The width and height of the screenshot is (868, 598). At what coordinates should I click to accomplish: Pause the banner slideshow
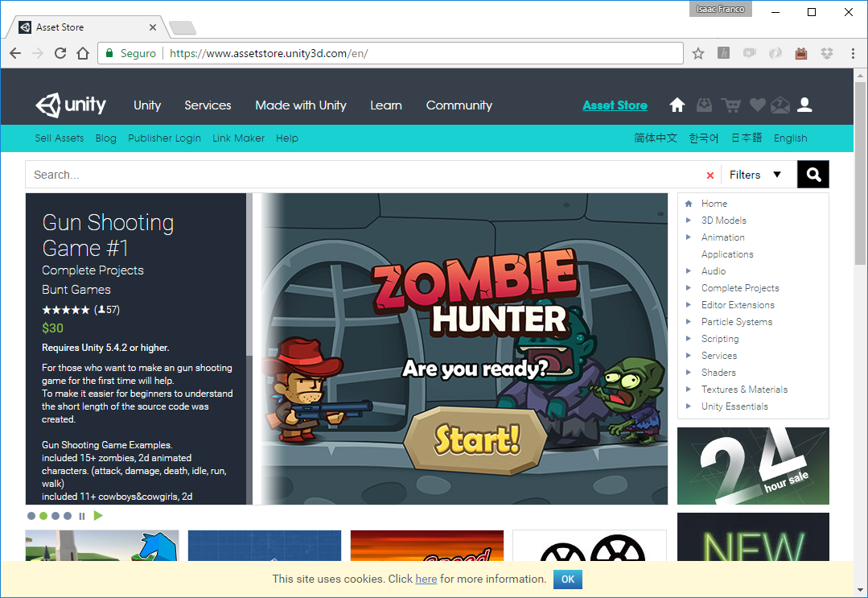pyautogui.click(x=82, y=516)
